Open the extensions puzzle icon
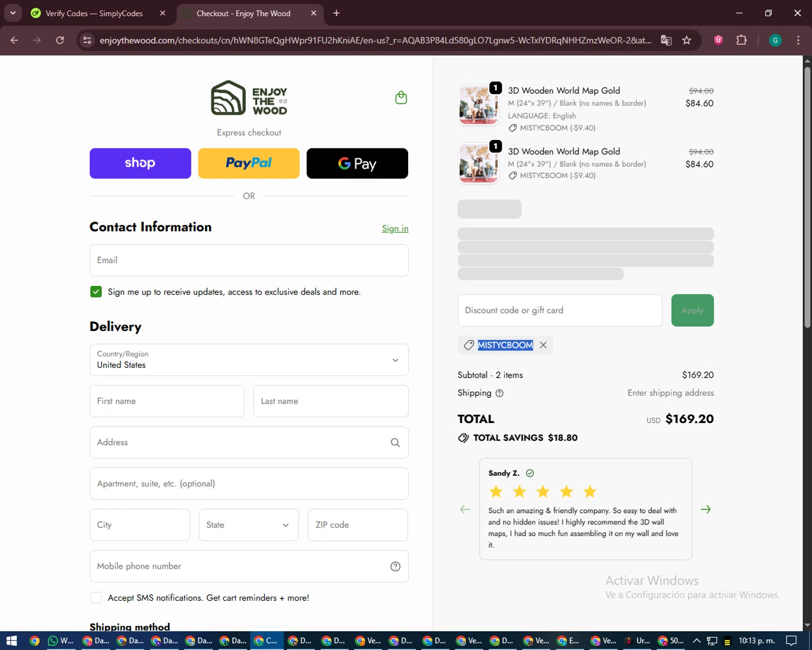 [x=742, y=40]
